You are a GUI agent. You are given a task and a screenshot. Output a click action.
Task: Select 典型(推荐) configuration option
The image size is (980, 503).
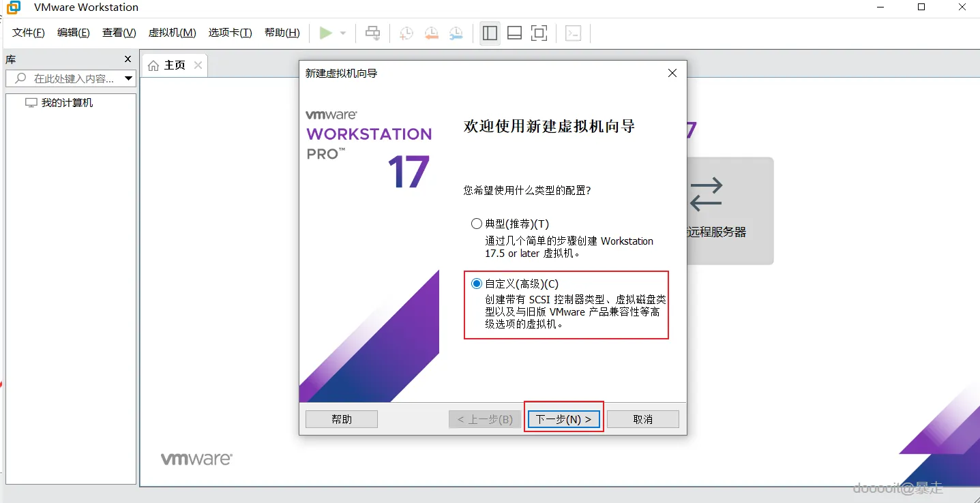point(475,224)
